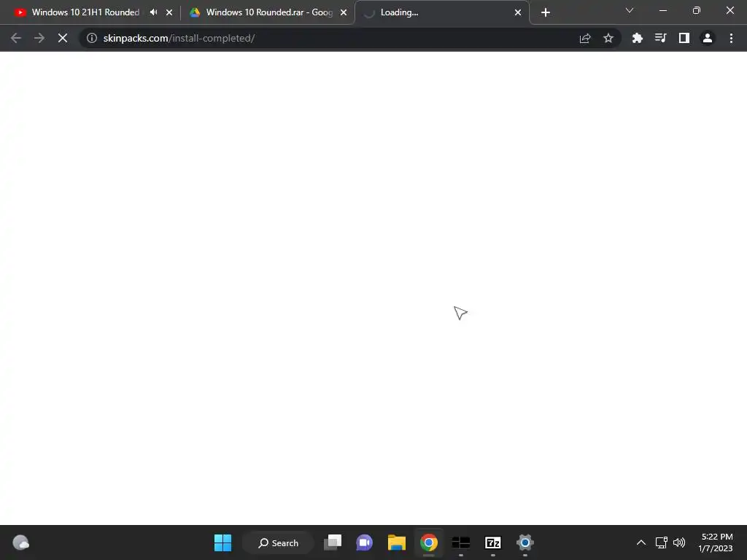Screen dimensions: 747x560
Task: Open network status tray icon
Action: pos(661,542)
